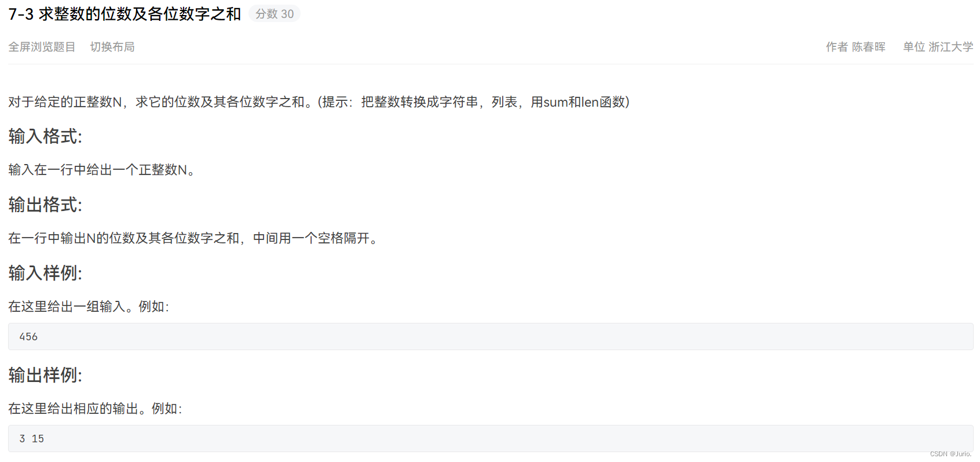Click the output format text about 空格隔开
The image size is (980, 462).
[x=193, y=238]
